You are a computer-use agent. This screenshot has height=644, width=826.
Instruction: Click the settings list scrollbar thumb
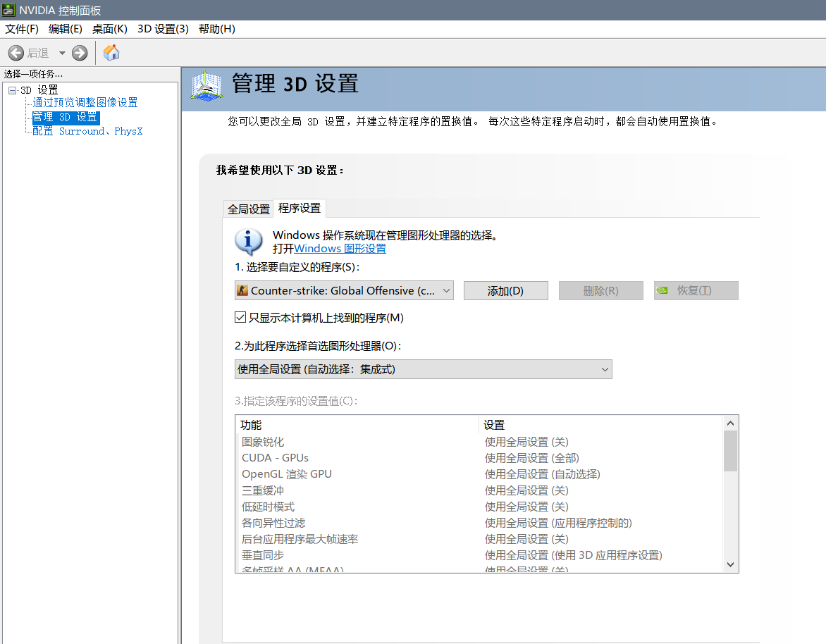pos(730,451)
